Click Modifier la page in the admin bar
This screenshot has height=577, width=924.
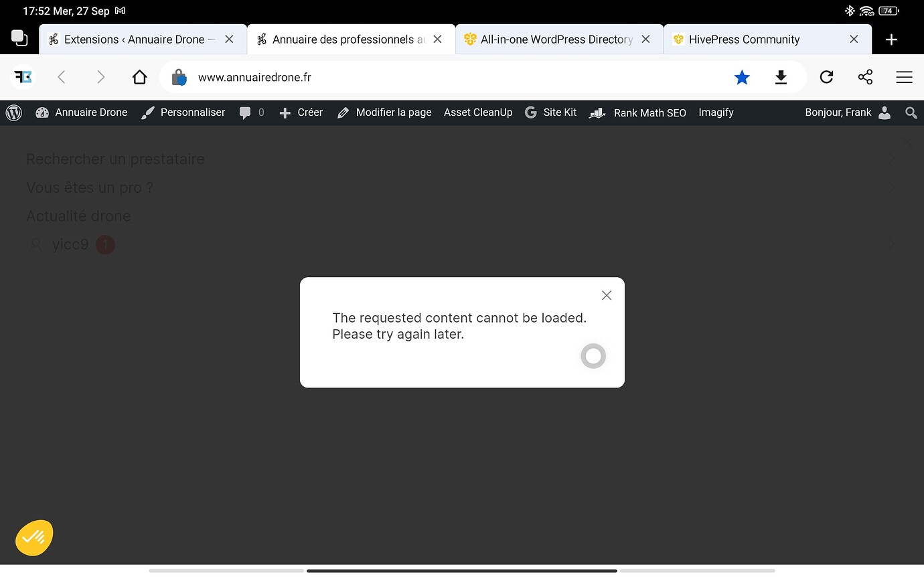[384, 112]
